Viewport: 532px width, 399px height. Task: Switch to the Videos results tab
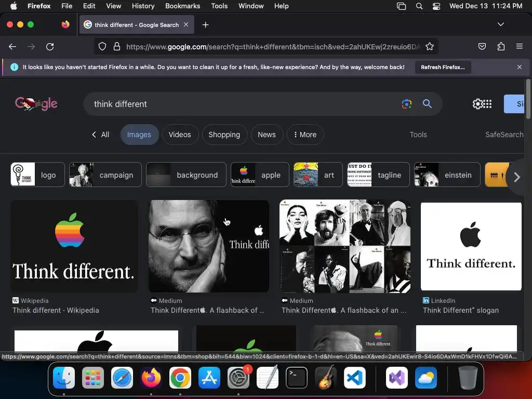point(180,135)
